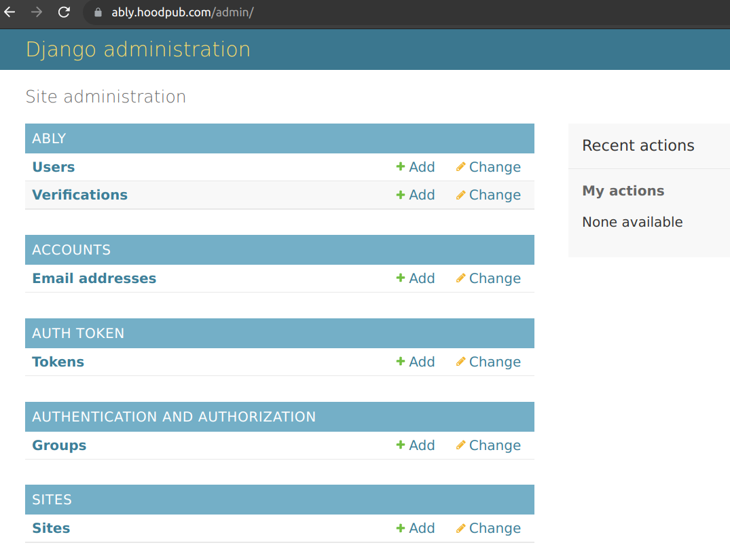Click the Django administration header
The height and width of the screenshot is (560, 730).
click(x=138, y=49)
